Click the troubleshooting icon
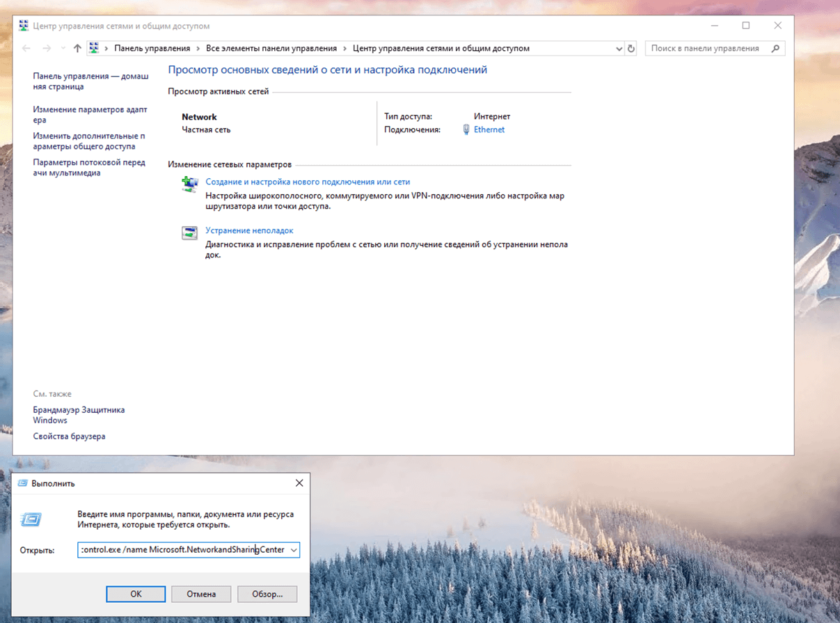This screenshot has width=840, height=623. pos(189,233)
